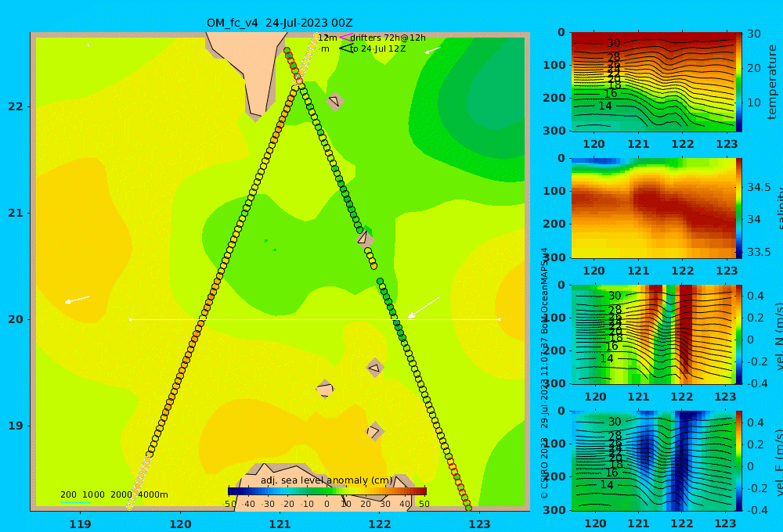Click latitude label 19 on main map
The width and height of the screenshot is (783, 532).
point(16,426)
